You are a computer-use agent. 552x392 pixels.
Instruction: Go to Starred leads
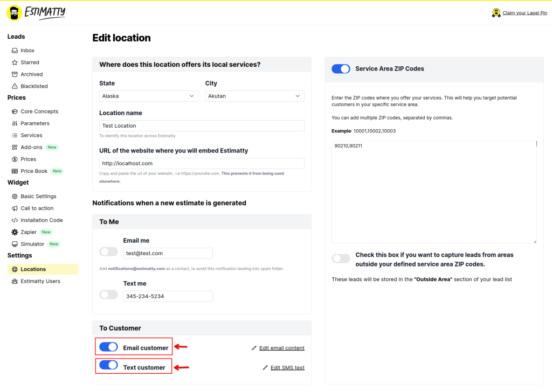pyautogui.click(x=30, y=62)
